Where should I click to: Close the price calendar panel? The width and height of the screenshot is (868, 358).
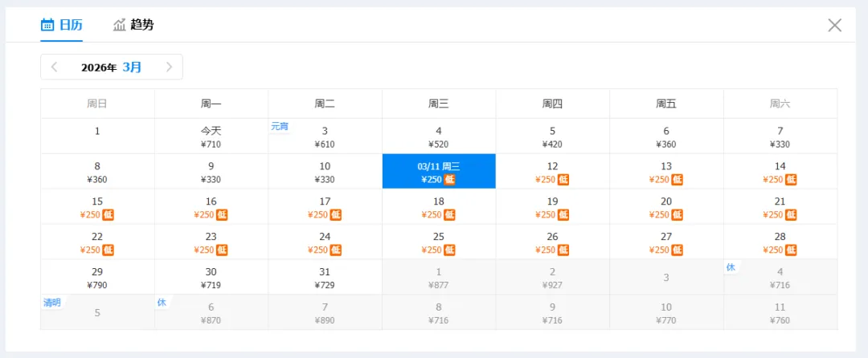point(835,25)
